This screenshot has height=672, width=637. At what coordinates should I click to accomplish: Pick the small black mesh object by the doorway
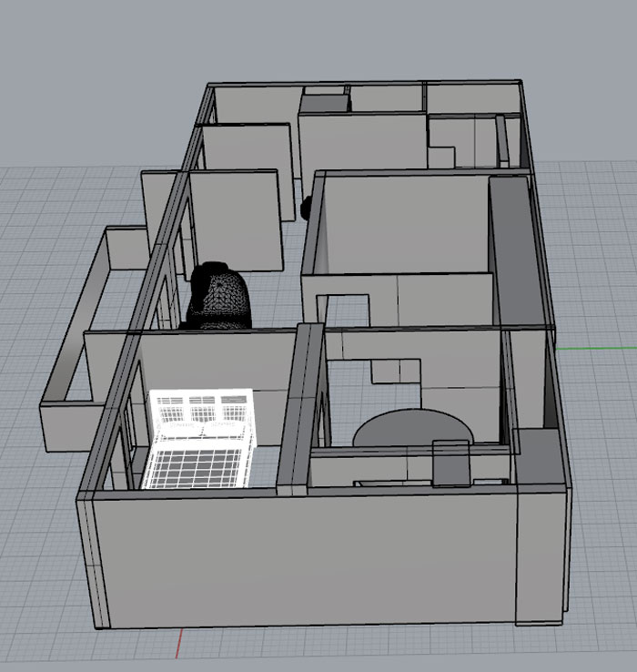coord(306,208)
